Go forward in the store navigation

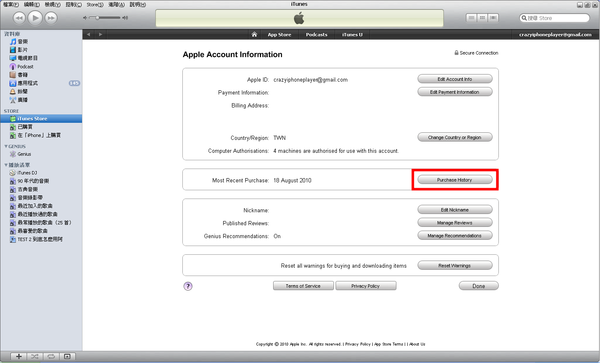click(100, 34)
